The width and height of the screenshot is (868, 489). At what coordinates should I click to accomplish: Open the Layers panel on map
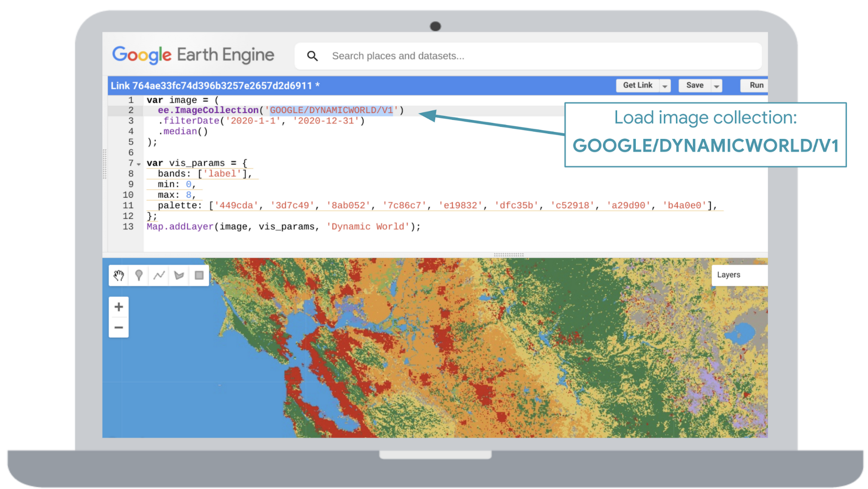point(740,275)
